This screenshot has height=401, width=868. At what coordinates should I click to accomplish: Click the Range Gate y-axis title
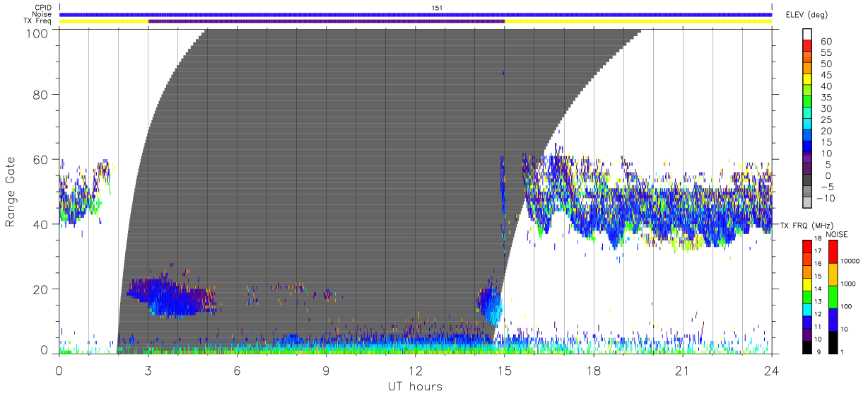point(11,192)
